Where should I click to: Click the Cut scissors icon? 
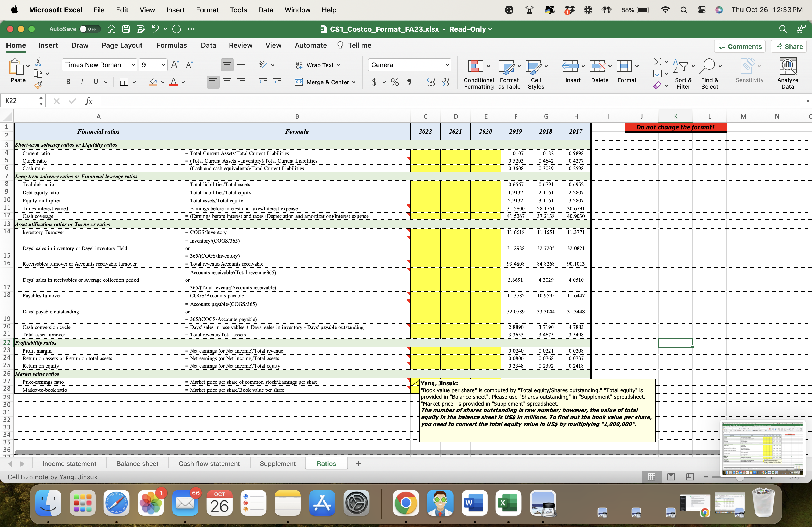pos(38,62)
